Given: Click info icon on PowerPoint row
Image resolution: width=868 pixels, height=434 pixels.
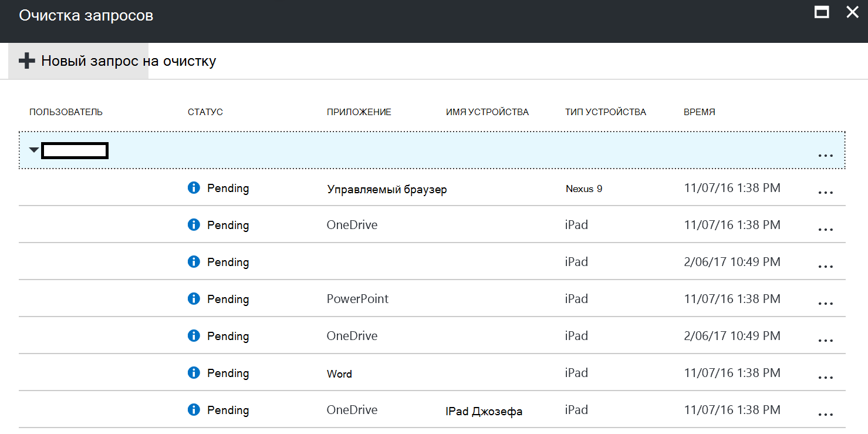Looking at the screenshot, I should [x=194, y=299].
